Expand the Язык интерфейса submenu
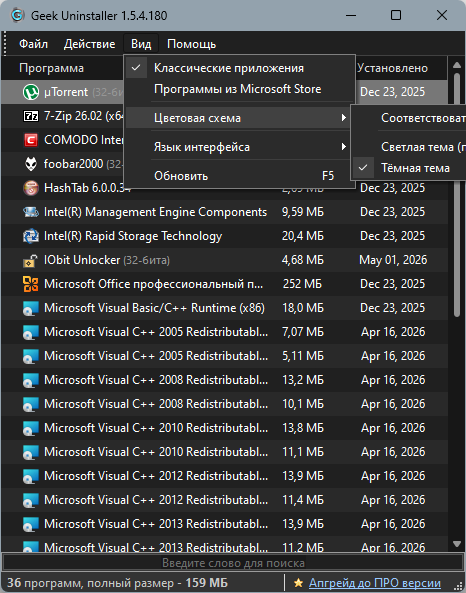The image size is (466, 593). (239, 147)
